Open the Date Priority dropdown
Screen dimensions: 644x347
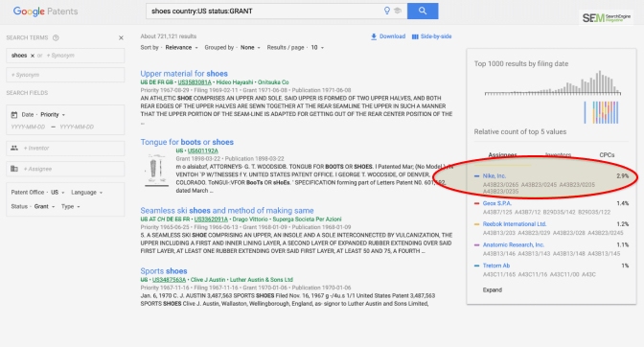(x=53, y=115)
